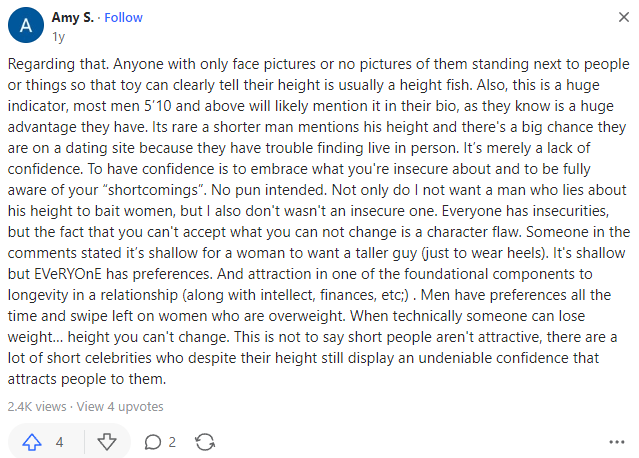Close the comment with the X icon

click(624, 17)
